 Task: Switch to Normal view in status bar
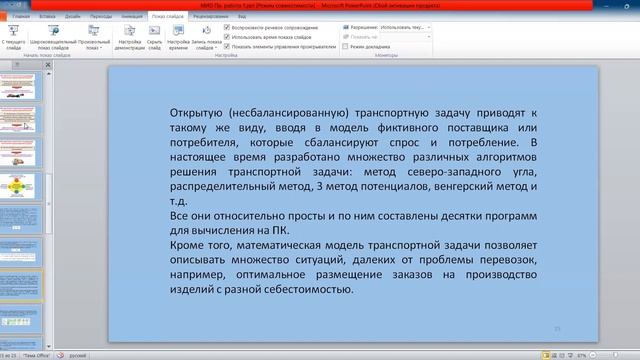point(546,356)
